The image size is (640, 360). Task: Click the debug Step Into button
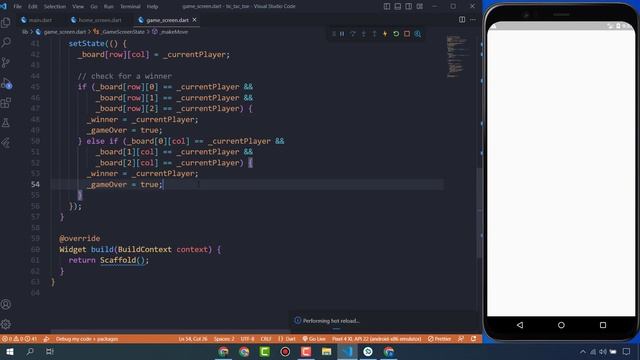tap(364, 34)
